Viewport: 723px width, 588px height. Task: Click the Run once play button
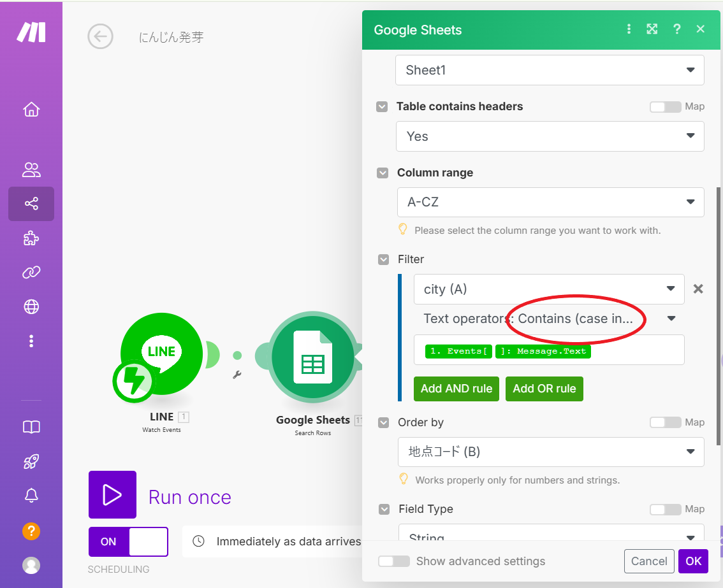[112, 494]
